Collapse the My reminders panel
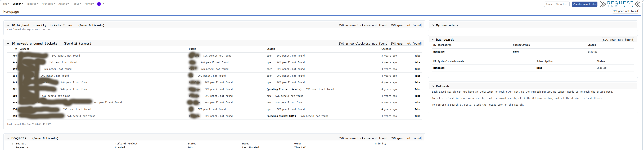The image size is (644, 150). (x=433, y=25)
